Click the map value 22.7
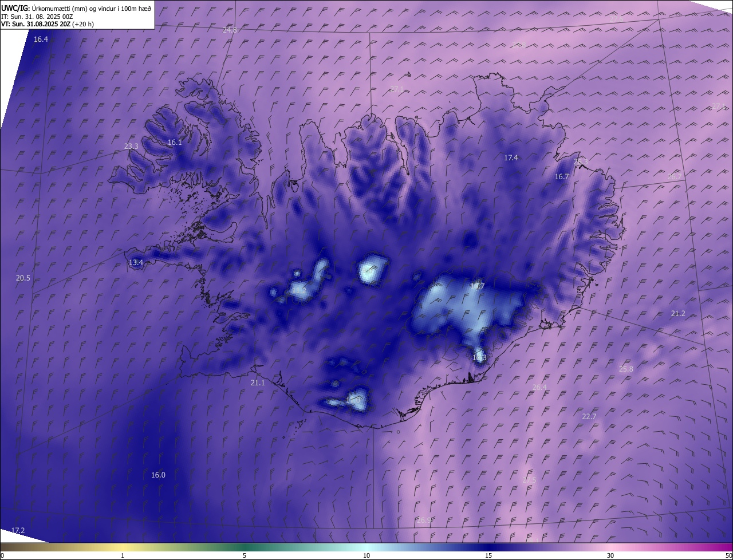Image resolution: width=733 pixels, height=560 pixels. 589,417
